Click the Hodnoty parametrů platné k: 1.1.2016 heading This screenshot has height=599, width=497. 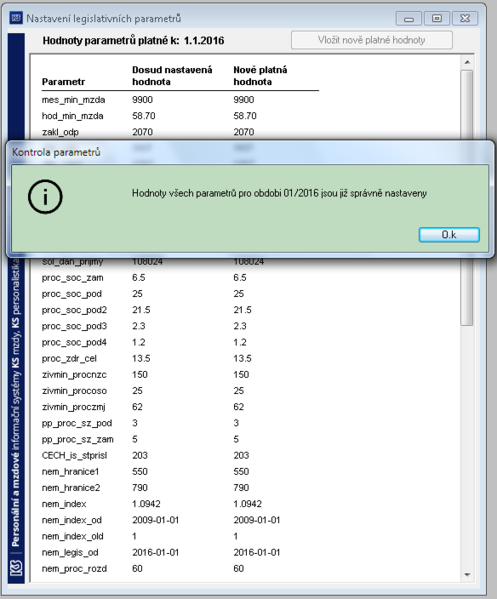pyautogui.click(x=133, y=40)
